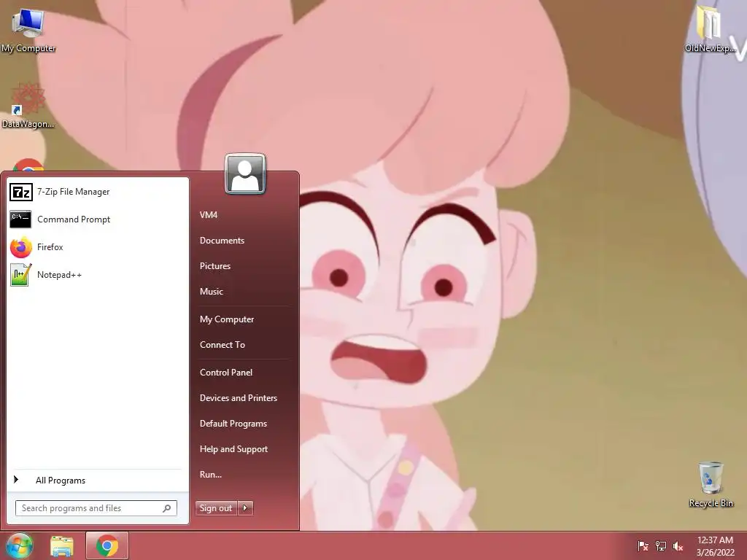Viewport: 747px width, 560px height.
Task: Open Firefox icon in Start menu
Action: tap(21, 247)
